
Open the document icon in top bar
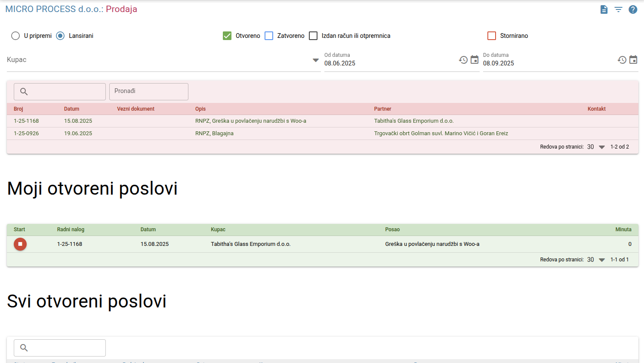(x=604, y=9)
